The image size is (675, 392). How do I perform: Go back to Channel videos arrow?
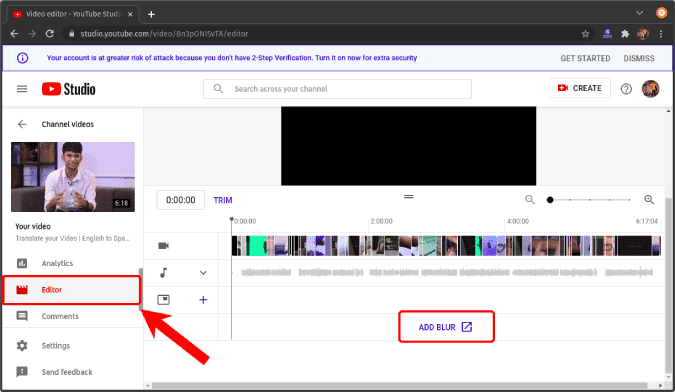(x=22, y=124)
